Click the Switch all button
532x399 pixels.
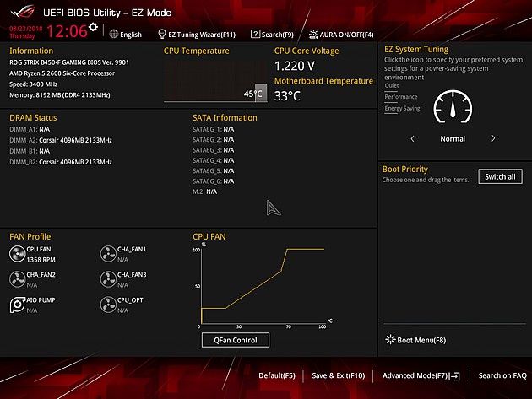pos(500,176)
